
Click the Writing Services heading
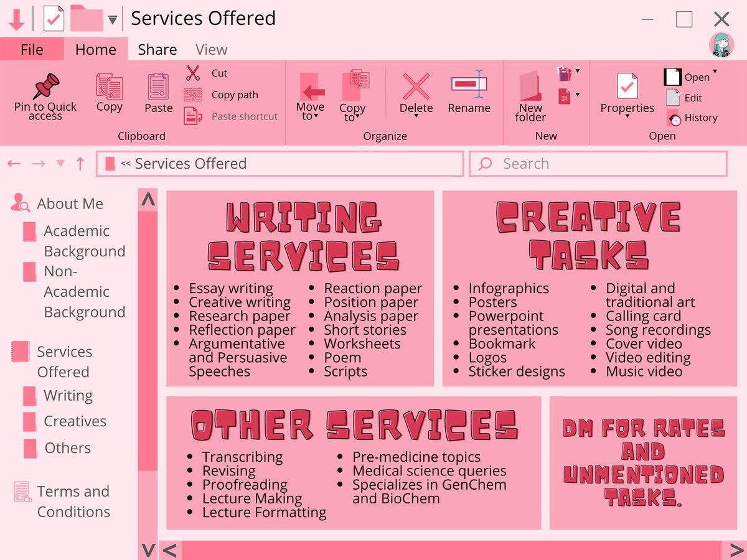303,236
